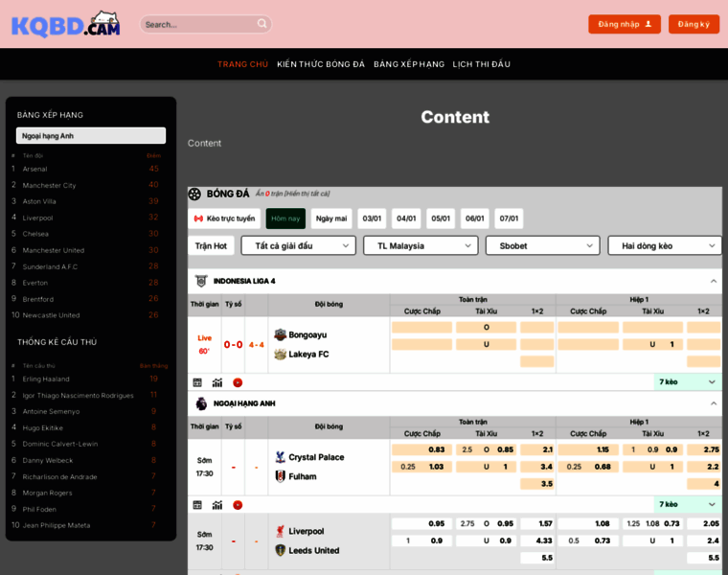Toggle Kèo trực tuyến live odds filter
Image resolution: width=728 pixels, height=575 pixels.
[x=224, y=218]
